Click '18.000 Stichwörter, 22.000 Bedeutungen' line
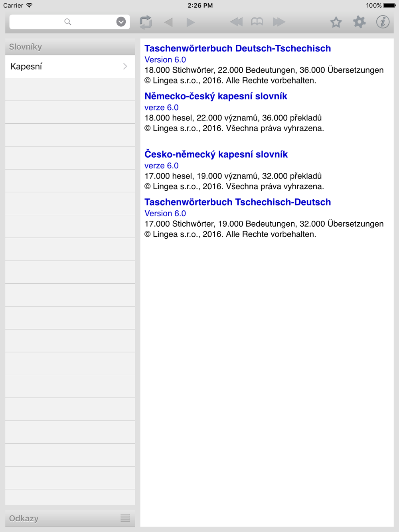Screen dimensions: 399x532 click(x=264, y=70)
